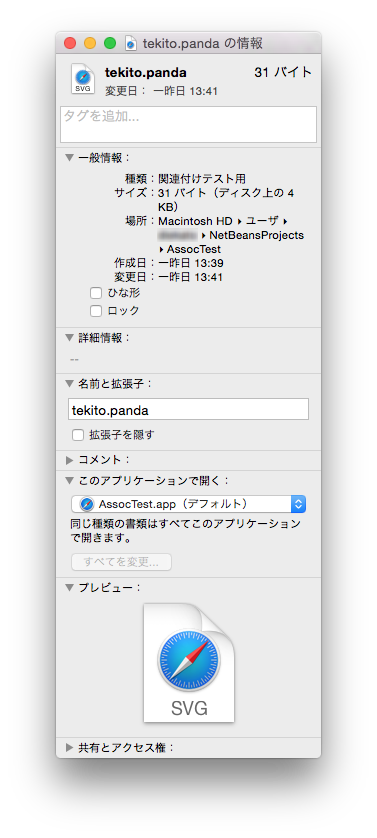Toggle the 拡張子を隠す checkbox
The image size is (377, 838).
(x=78, y=435)
